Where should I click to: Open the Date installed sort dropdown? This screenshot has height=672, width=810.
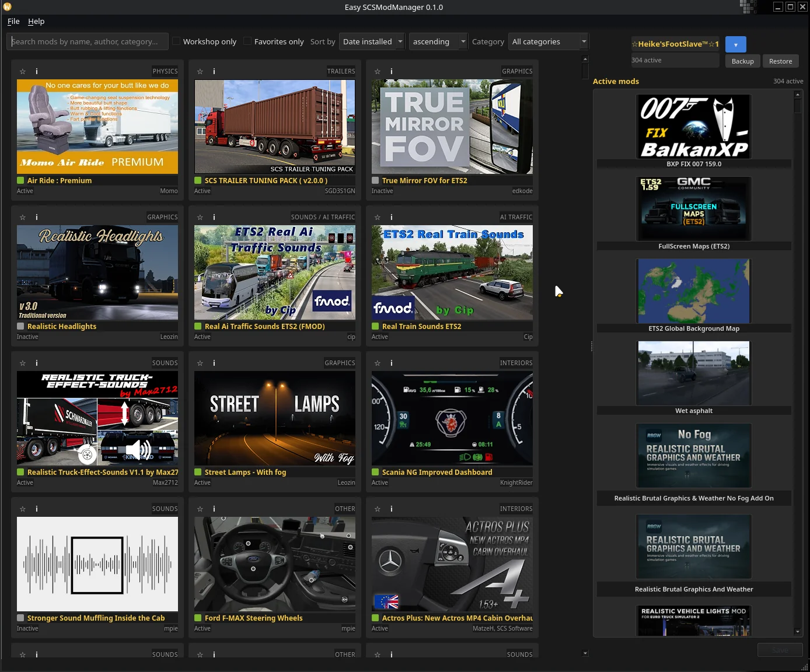[372, 41]
